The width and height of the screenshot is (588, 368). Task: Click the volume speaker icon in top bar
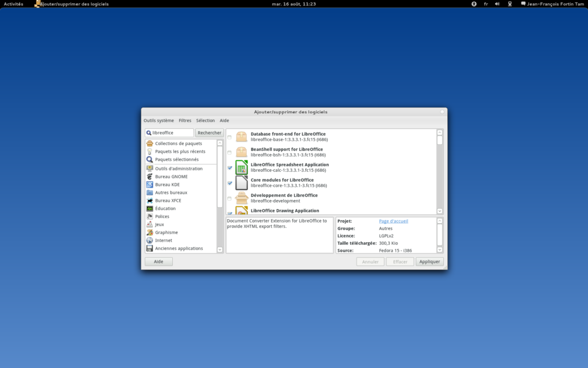pyautogui.click(x=497, y=4)
